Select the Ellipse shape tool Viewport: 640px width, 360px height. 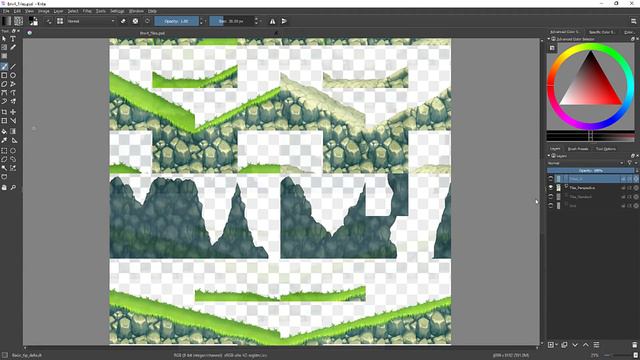click(x=13, y=75)
